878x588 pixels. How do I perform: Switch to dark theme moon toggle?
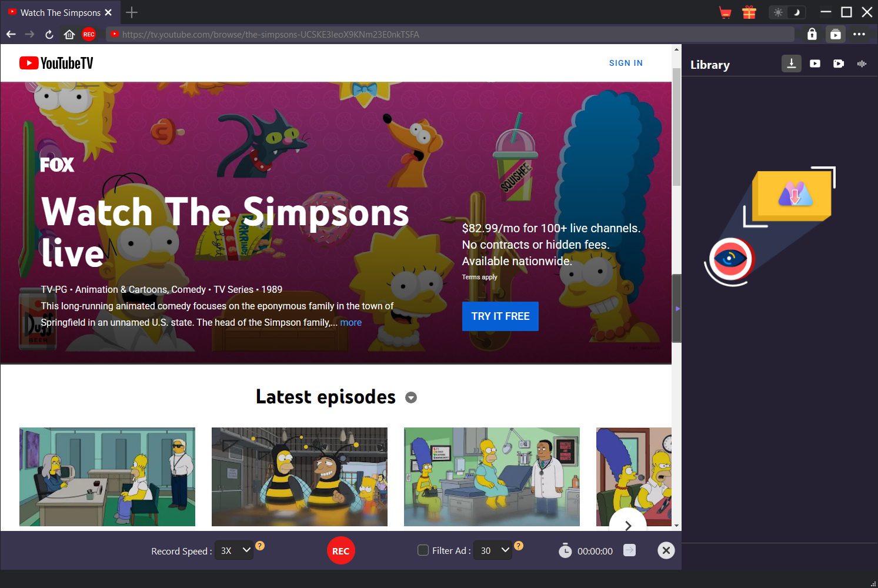(796, 12)
